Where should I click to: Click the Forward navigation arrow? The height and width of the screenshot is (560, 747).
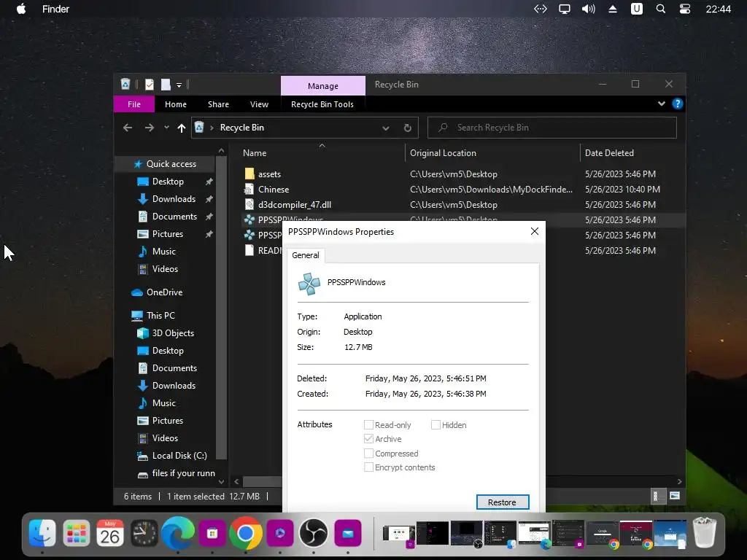pos(149,128)
